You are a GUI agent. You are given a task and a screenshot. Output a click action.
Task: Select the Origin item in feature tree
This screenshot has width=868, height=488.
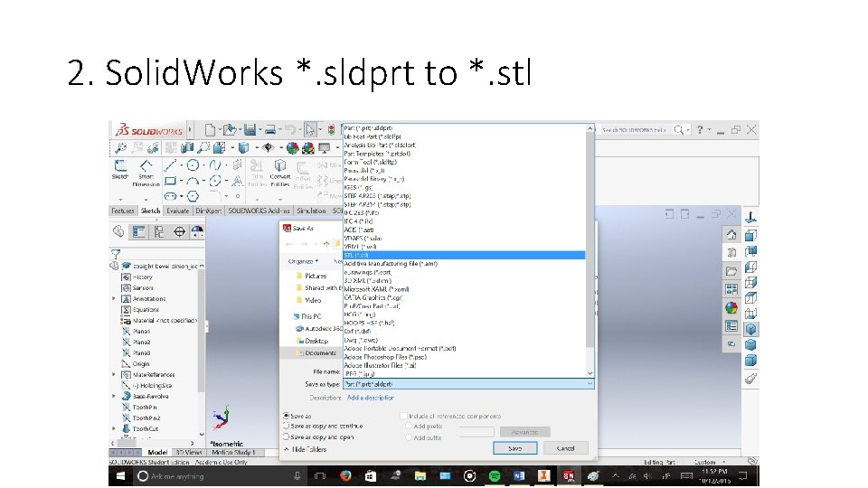click(x=141, y=363)
